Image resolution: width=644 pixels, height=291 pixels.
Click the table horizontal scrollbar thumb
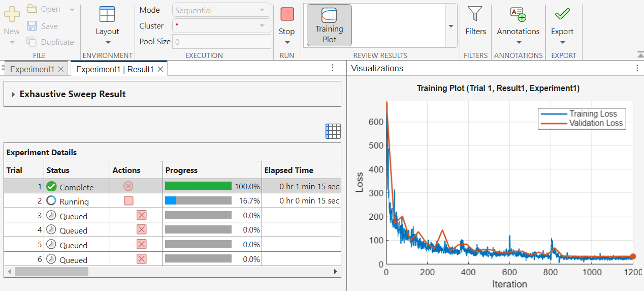(52, 272)
